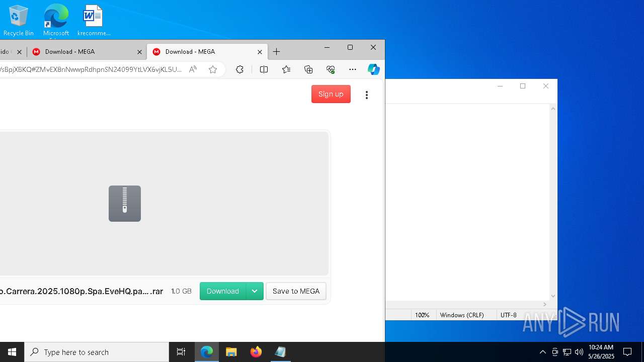Expand the Download options dropdown arrow

[255, 291]
